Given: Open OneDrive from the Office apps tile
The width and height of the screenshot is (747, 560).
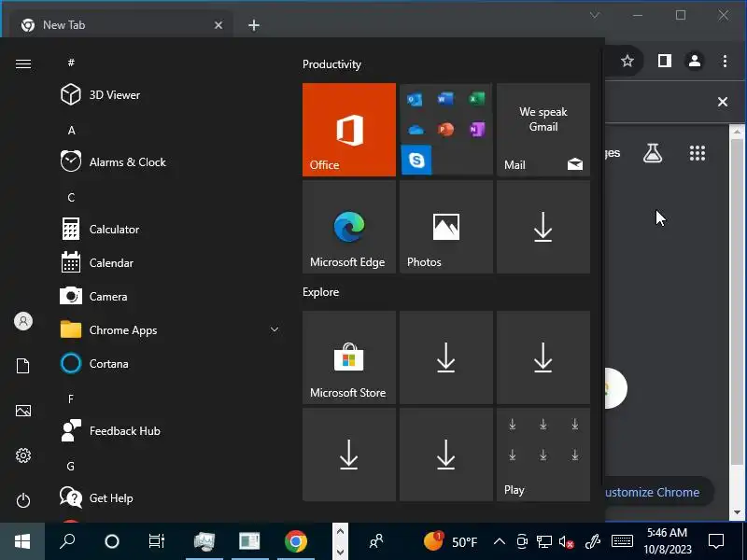Looking at the screenshot, I should [416, 130].
